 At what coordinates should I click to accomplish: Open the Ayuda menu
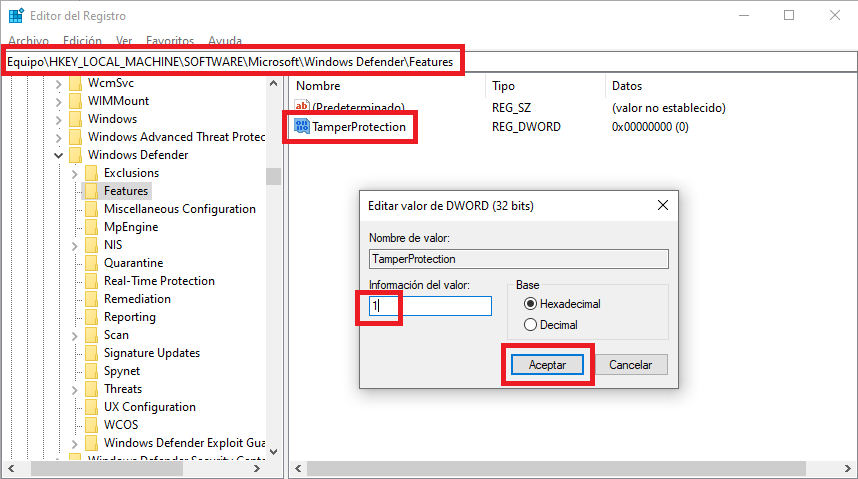click(x=225, y=41)
